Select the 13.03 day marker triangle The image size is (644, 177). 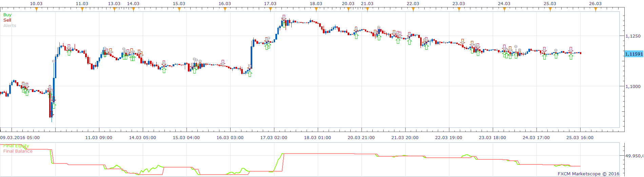click(x=114, y=9)
